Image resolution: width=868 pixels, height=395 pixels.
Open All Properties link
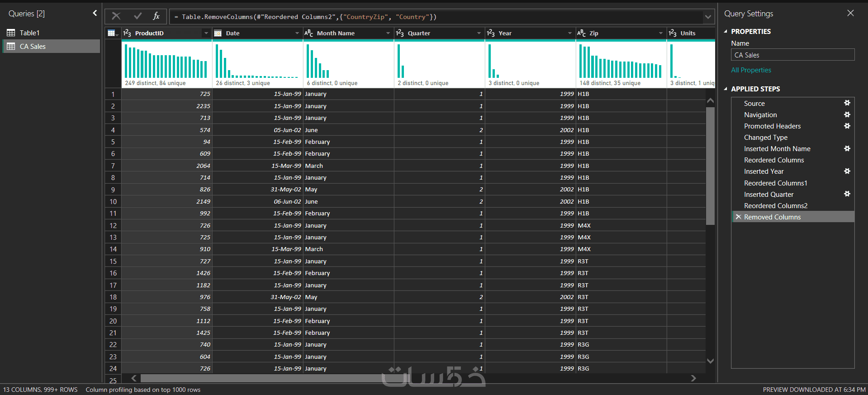[x=751, y=70]
